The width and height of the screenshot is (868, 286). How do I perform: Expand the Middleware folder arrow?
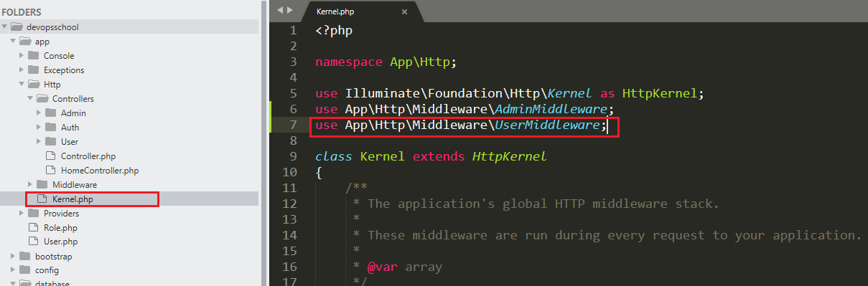point(30,185)
